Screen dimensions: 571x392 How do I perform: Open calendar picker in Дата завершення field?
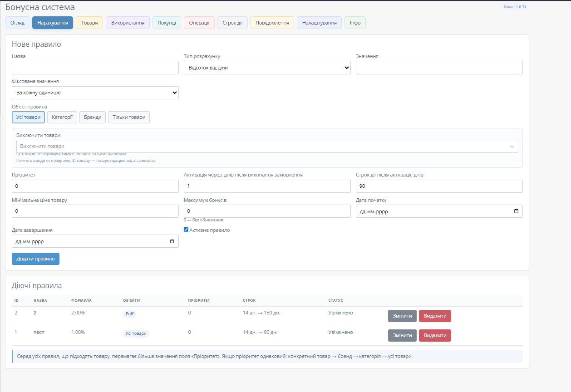[x=172, y=241]
